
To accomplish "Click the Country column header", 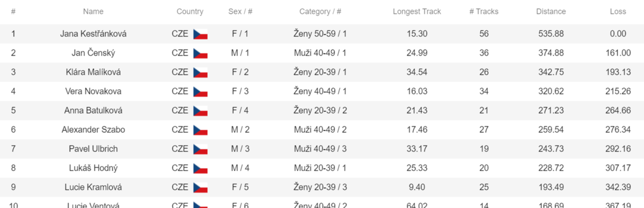I will (x=190, y=11).
